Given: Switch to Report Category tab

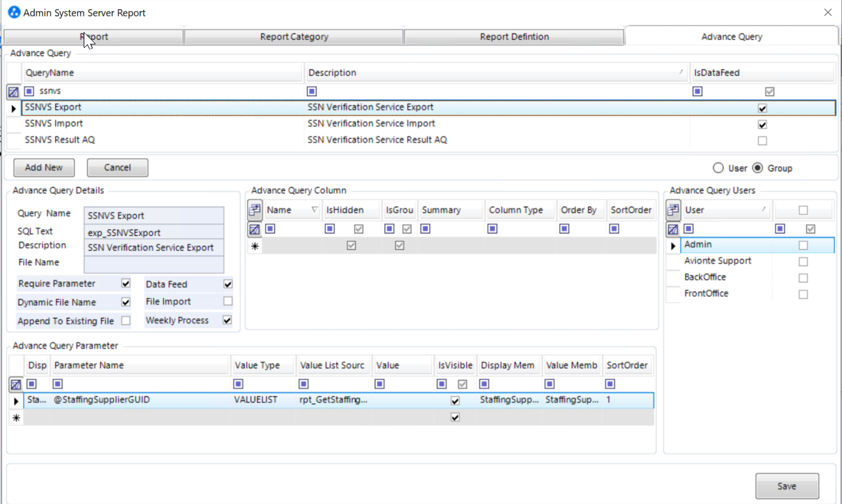Looking at the screenshot, I should [x=294, y=37].
